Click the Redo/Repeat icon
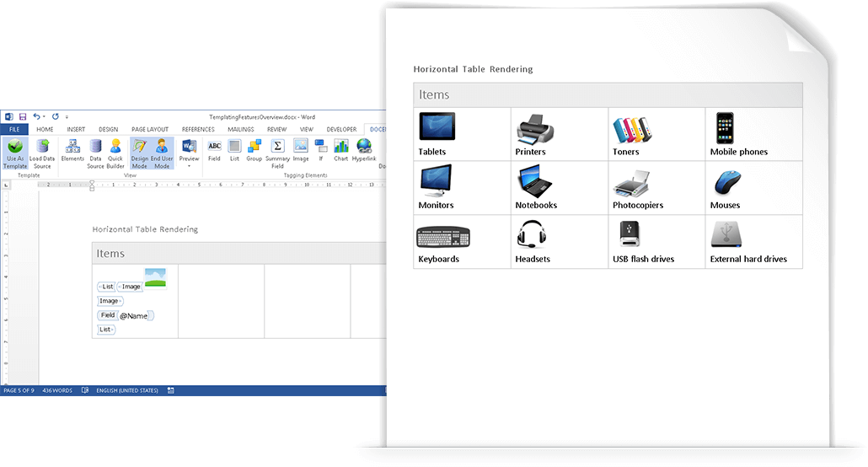 click(56, 116)
